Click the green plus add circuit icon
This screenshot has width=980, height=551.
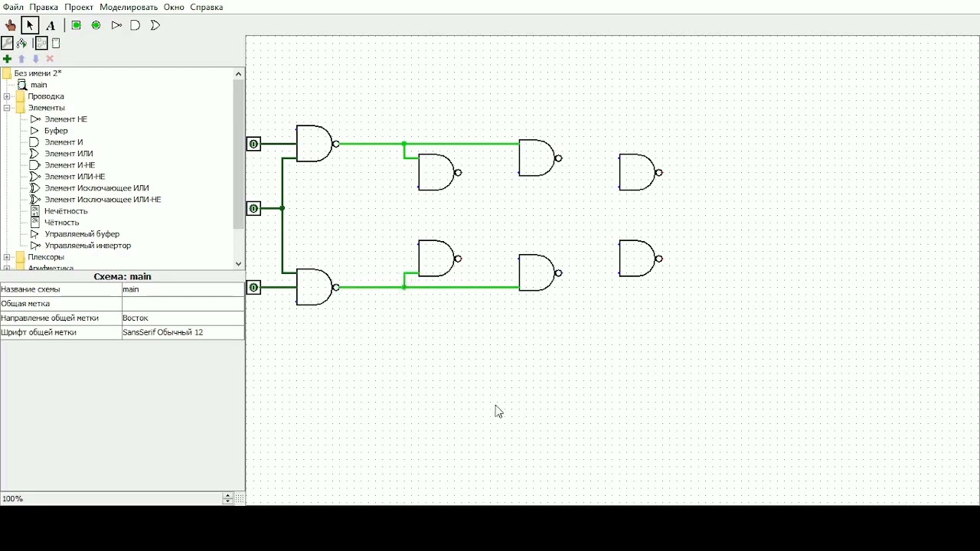8,59
